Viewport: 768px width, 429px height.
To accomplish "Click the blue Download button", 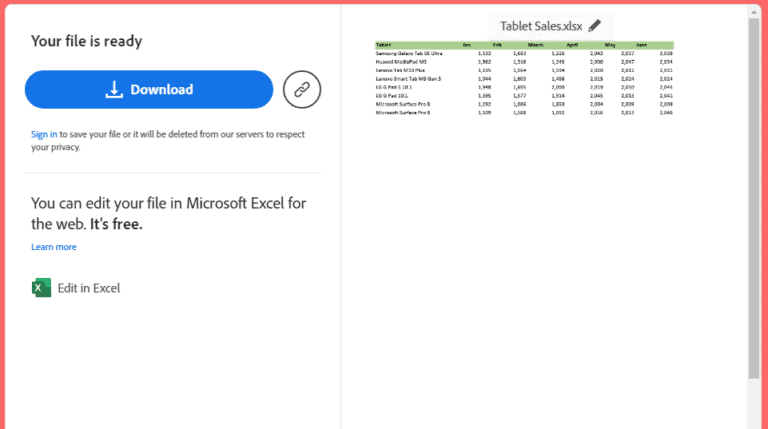I will [149, 90].
